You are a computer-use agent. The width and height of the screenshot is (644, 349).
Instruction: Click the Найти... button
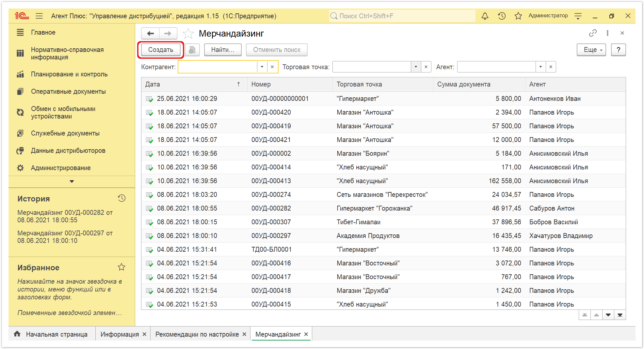coord(223,50)
